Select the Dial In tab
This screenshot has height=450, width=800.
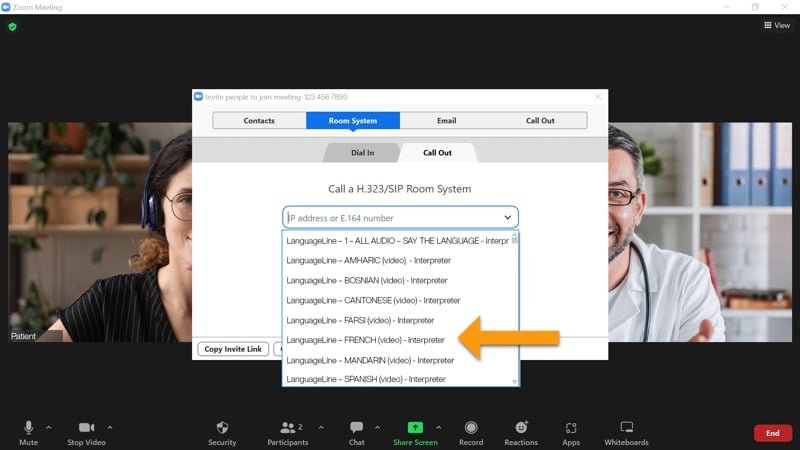[x=362, y=153]
